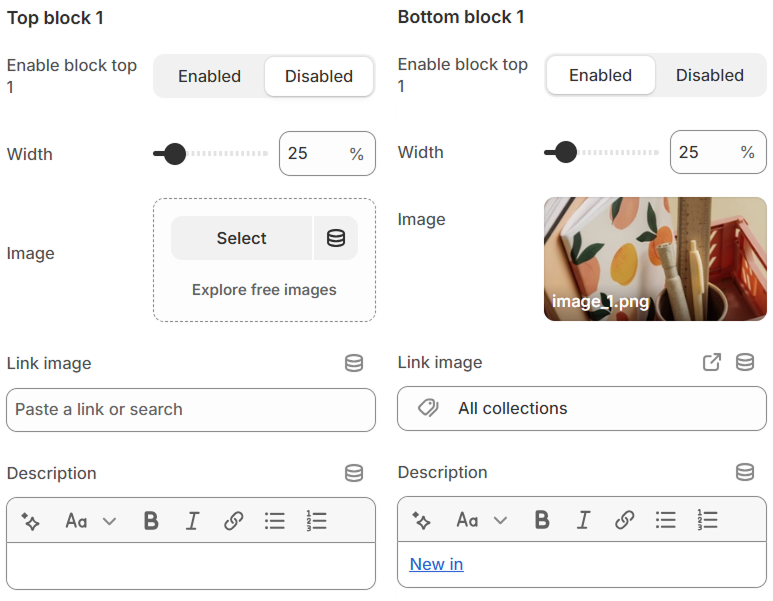Viewport: 773px width, 601px height.
Task: Click the empty Top block description text area
Action: coord(191,566)
